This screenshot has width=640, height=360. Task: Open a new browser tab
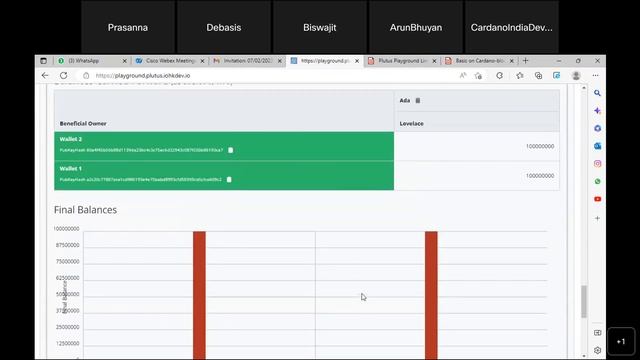point(526,61)
